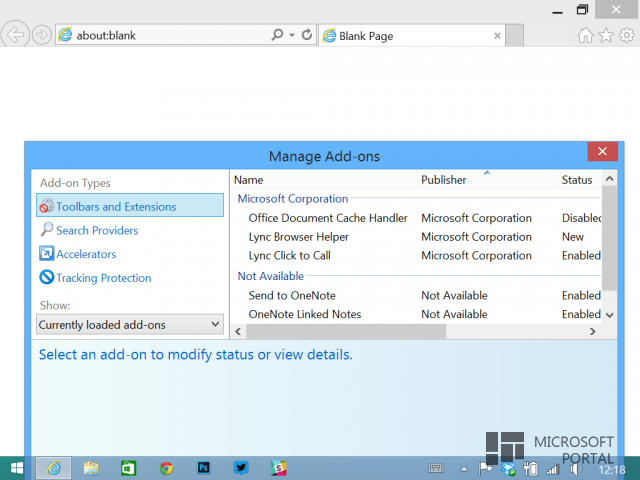Open the Currently loaded add-ons dropdown
The height and width of the screenshot is (480, 640).
pyautogui.click(x=130, y=324)
